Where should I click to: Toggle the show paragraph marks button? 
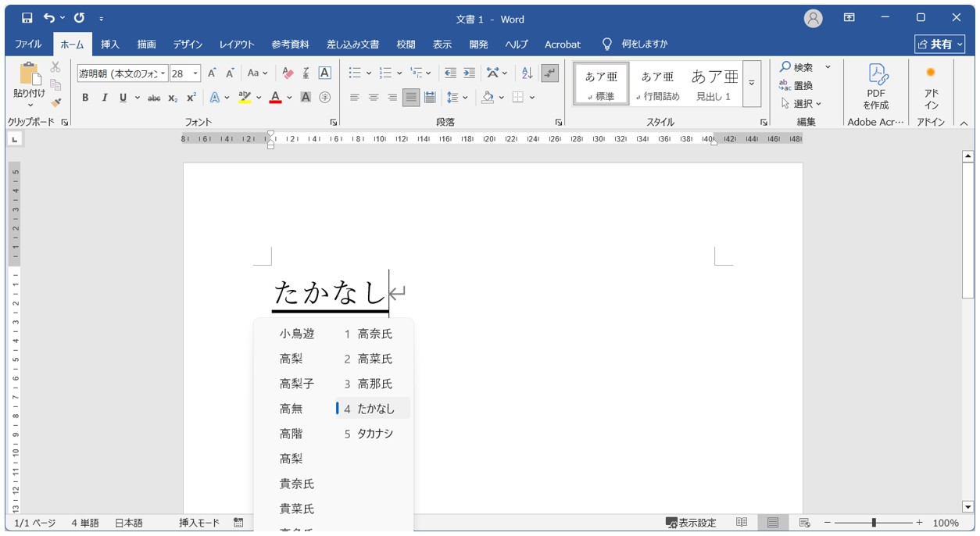click(x=550, y=72)
